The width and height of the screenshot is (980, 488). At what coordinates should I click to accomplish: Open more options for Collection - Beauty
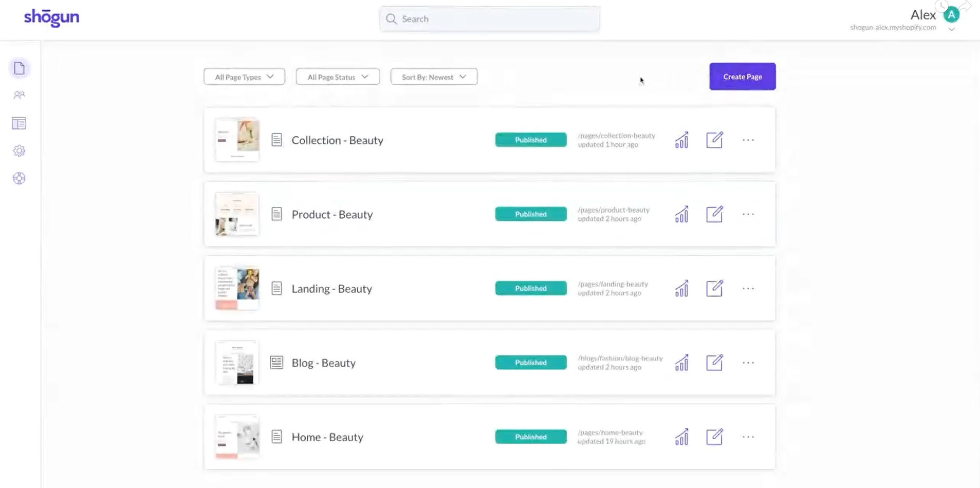[748, 140]
